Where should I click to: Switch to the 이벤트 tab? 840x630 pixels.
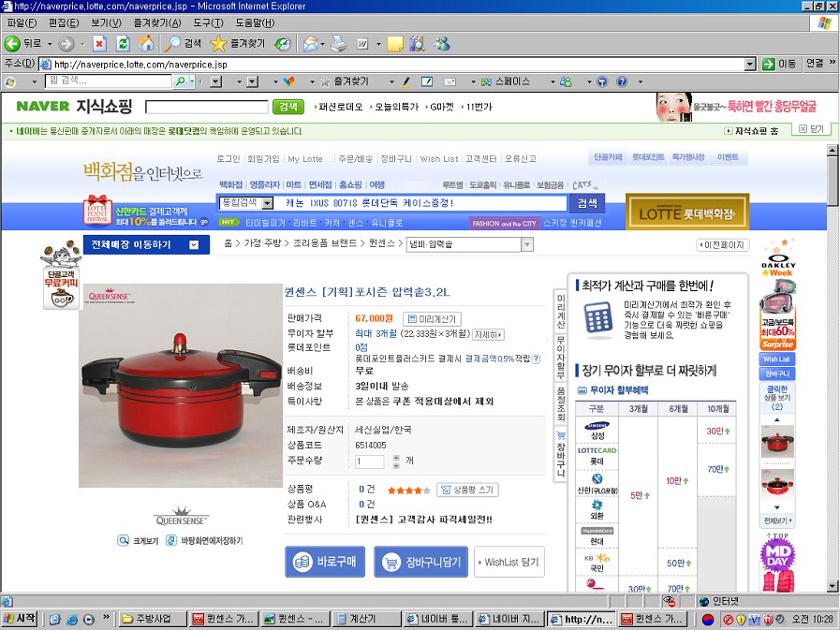[x=728, y=157]
